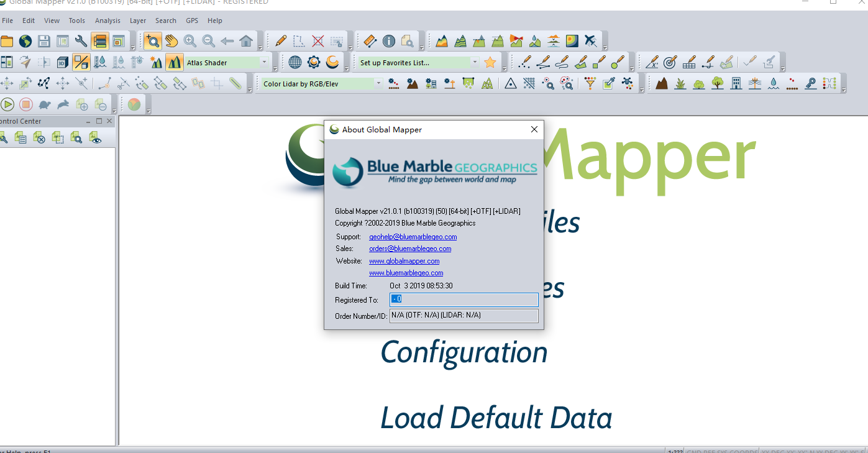Click the Lidar funnel filter icon

590,83
